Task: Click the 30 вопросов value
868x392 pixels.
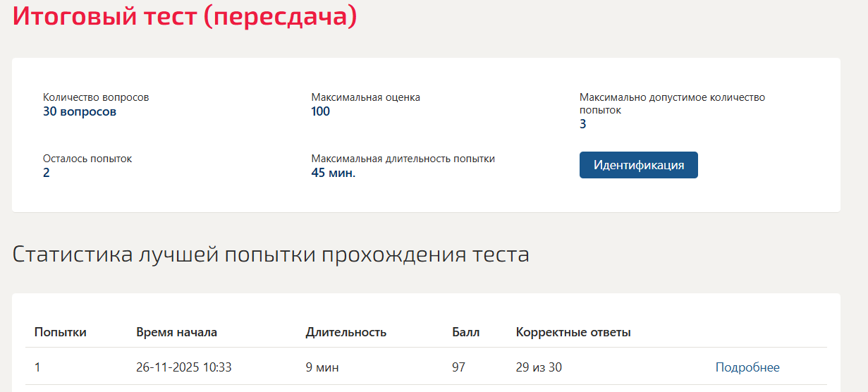Action: pyautogui.click(x=80, y=111)
